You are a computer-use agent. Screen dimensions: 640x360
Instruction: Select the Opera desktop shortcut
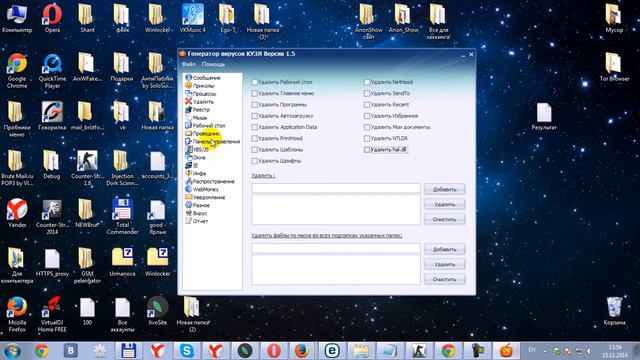(52, 18)
